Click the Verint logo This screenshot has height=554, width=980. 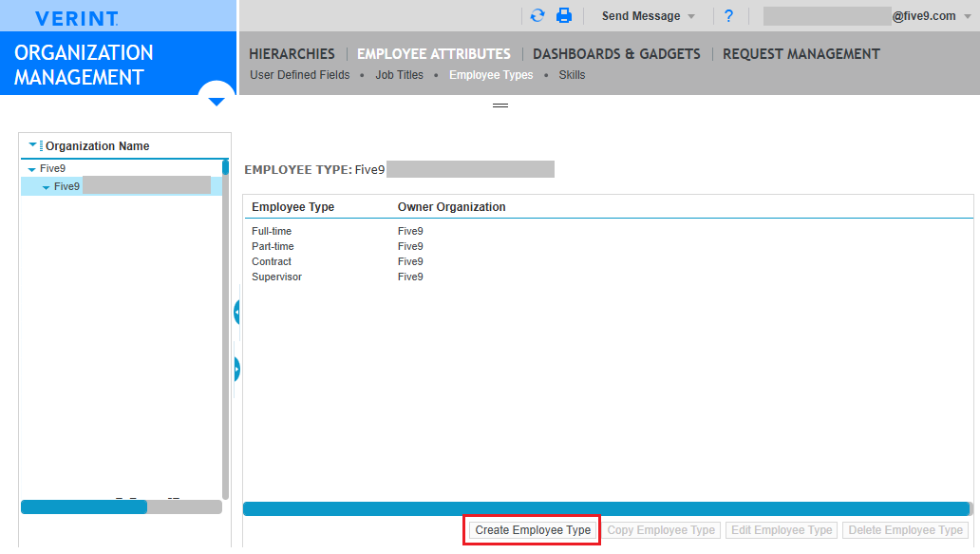point(76,19)
